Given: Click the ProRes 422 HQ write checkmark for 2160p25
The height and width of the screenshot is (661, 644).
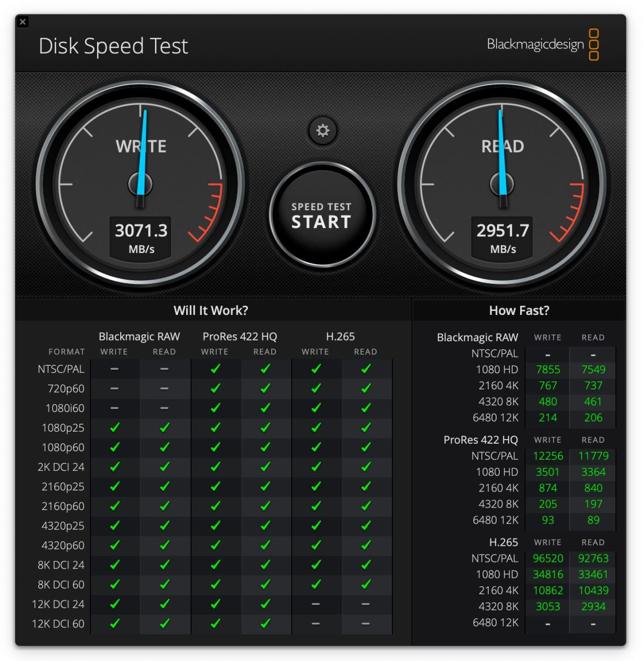Looking at the screenshot, I should click(x=215, y=486).
